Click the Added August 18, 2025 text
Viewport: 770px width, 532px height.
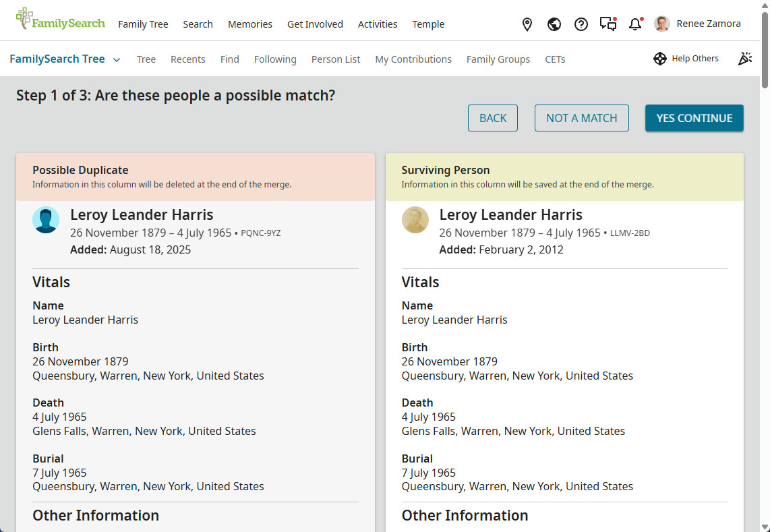pos(131,249)
